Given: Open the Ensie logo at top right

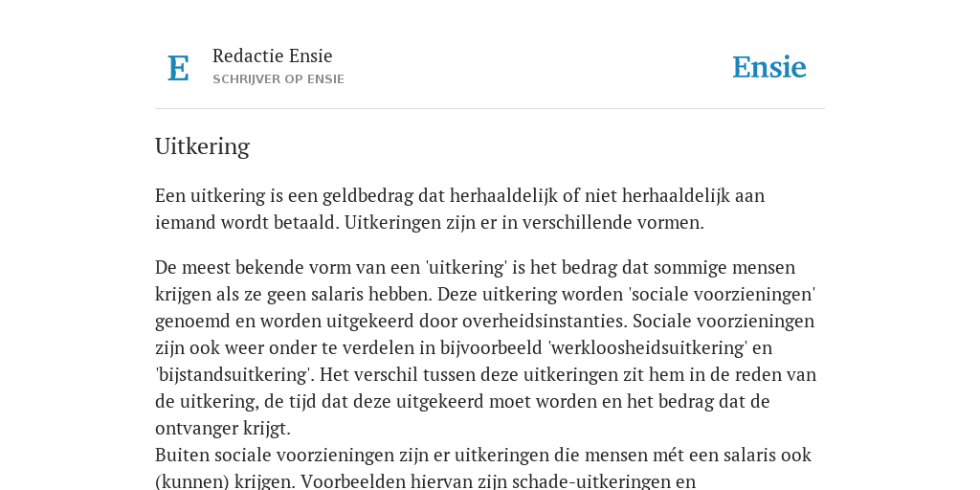Looking at the screenshot, I should tap(769, 67).
